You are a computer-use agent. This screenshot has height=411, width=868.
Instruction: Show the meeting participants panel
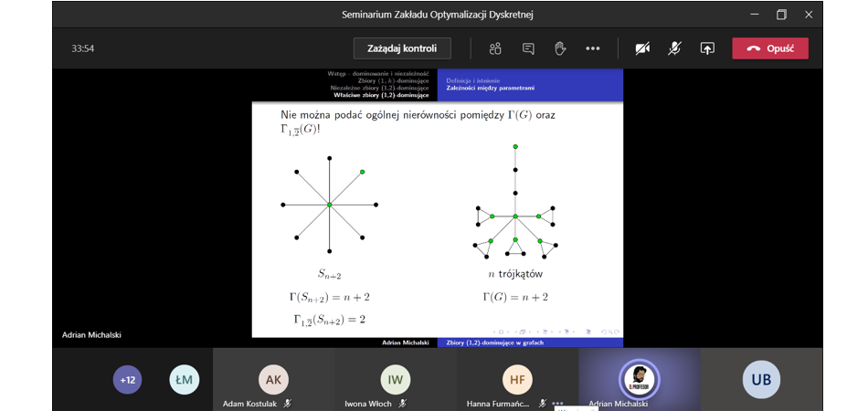click(495, 48)
